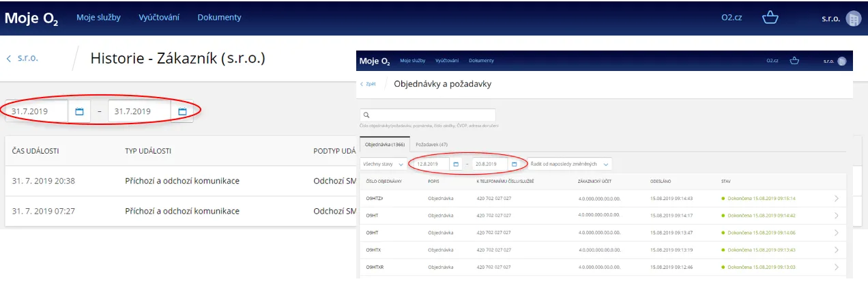
Task: Expand the 'Všechny stavy' status dropdown
Action: [382, 164]
